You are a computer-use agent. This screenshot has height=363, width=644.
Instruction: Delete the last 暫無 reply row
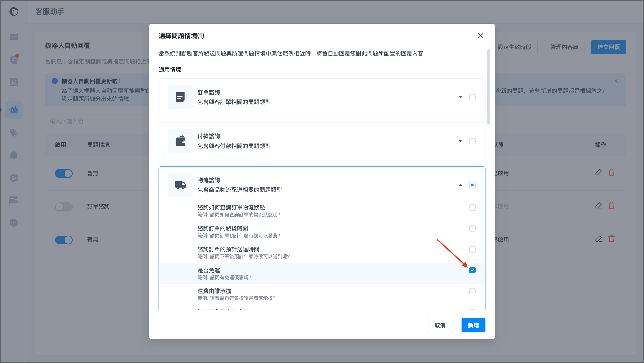coord(612,239)
